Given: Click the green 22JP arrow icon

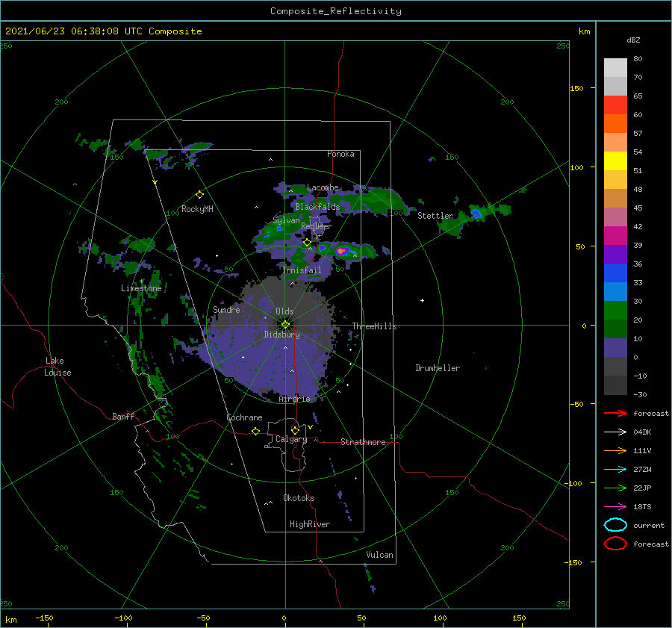Looking at the screenshot, I should (615, 488).
